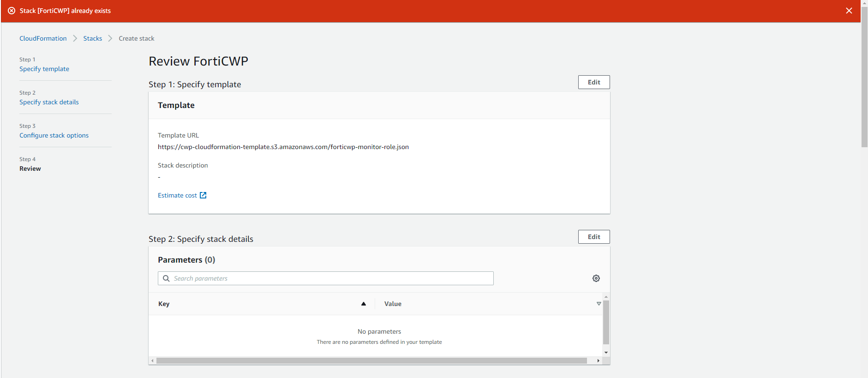Return to Step 2 Specify stack details
Viewport: 868px width, 378px height.
click(x=49, y=102)
